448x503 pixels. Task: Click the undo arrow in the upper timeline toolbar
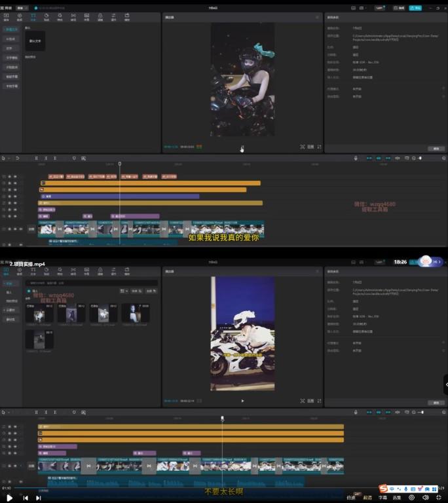18,158
